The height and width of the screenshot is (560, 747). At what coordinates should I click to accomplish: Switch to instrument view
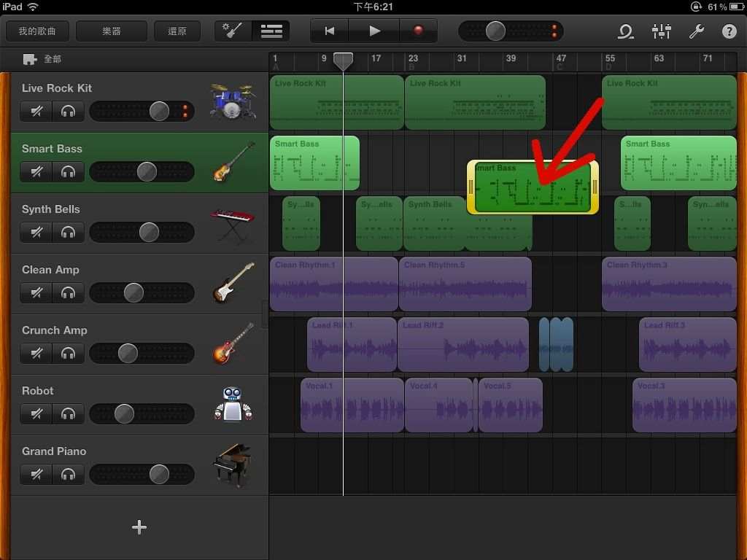coord(233,31)
